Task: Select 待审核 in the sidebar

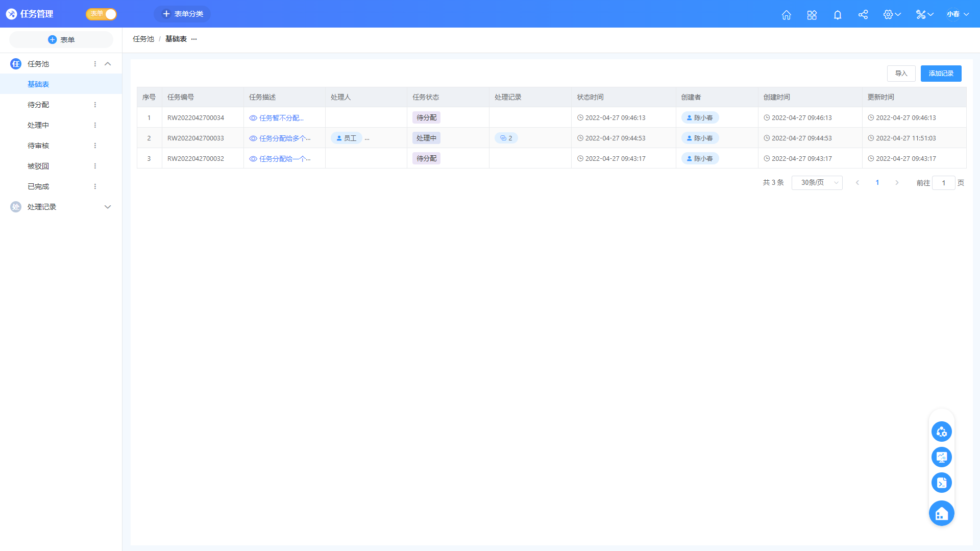Action: (x=38, y=146)
